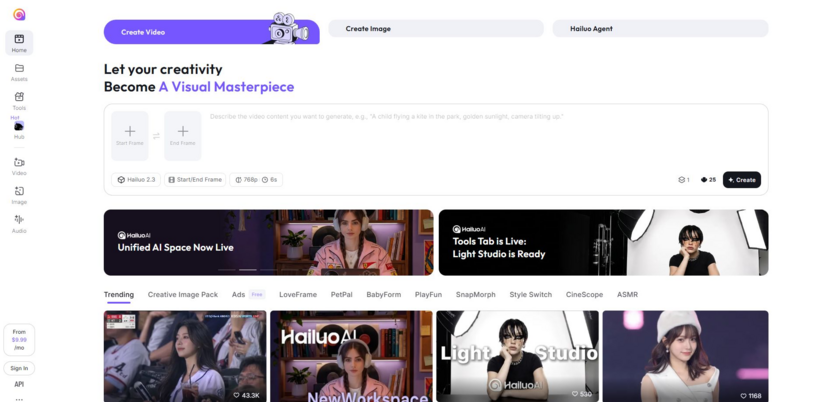
Task: Open the HailuoAI NewWorkspace video thumbnail
Action: pos(351,356)
